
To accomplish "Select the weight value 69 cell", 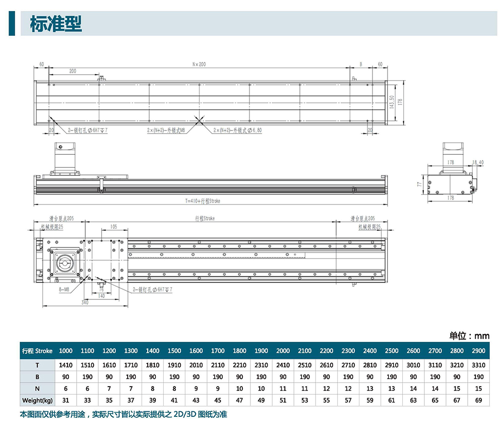I will (x=478, y=400).
